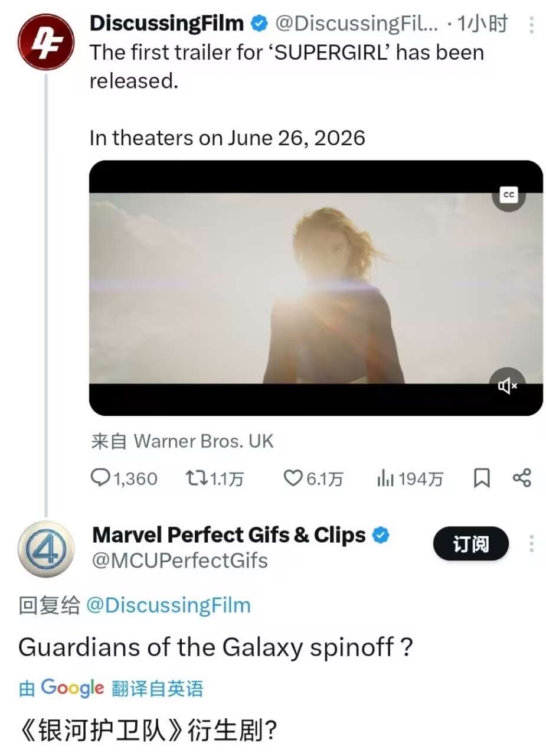
Task: Open more options for Marvel reply
Action: coord(531,544)
